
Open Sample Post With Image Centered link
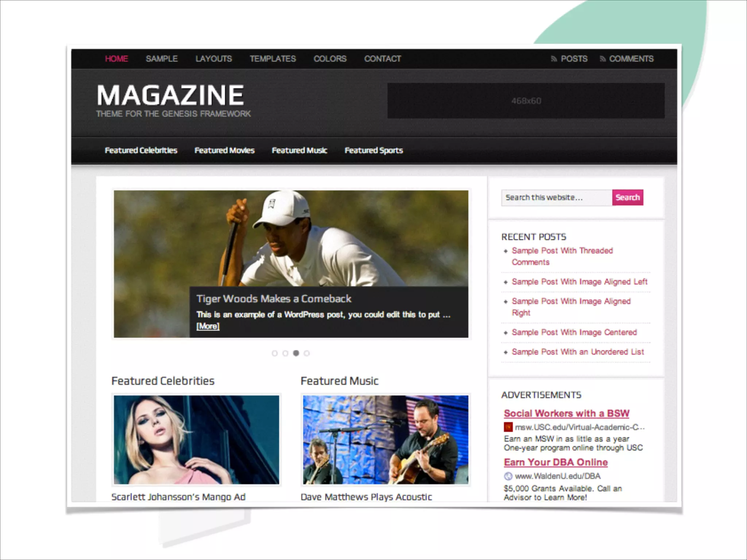click(x=574, y=332)
